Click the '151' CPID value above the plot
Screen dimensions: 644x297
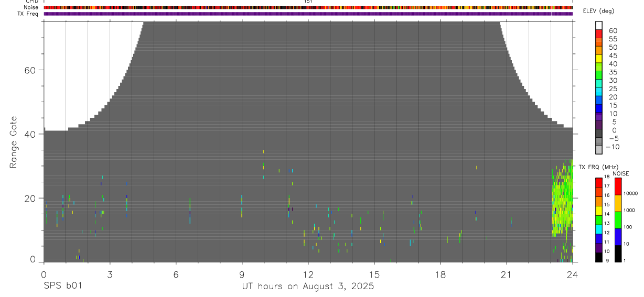click(308, 2)
